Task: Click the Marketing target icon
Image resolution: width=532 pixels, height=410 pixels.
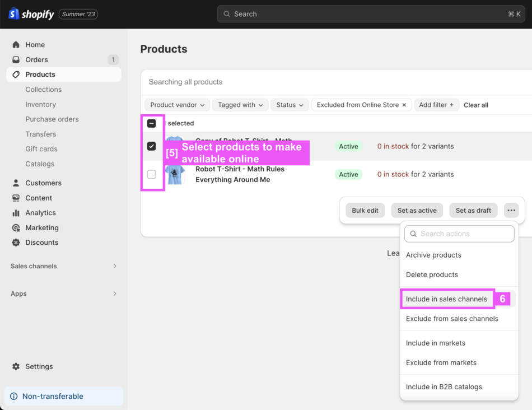Action: click(x=16, y=228)
